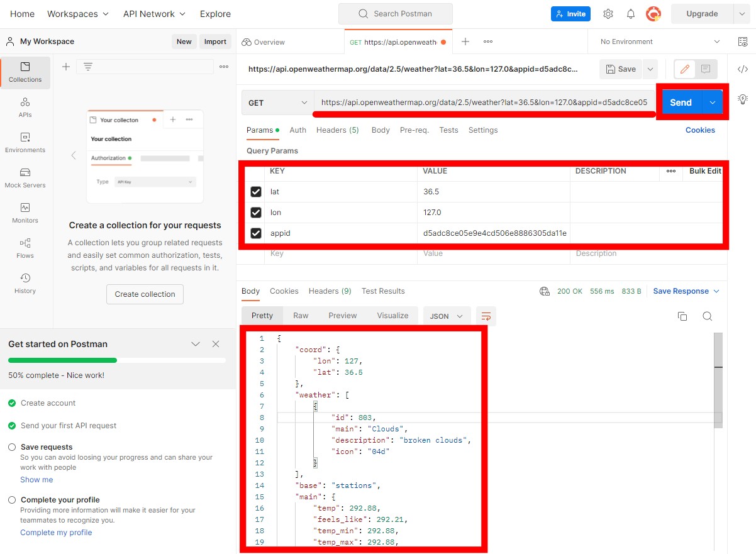Follow the Complete my profile link
Image resolution: width=756 pixels, height=554 pixels.
[56, 533]
